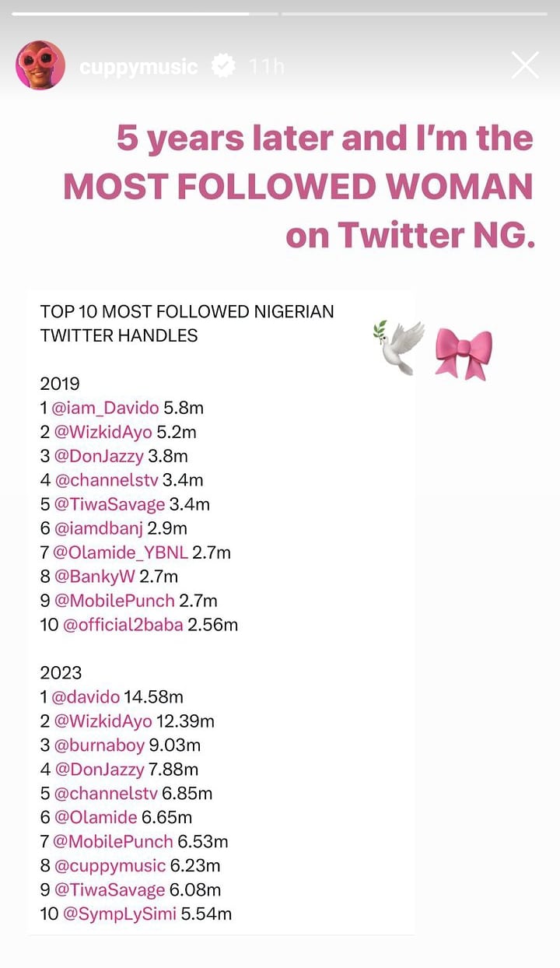The height and width of the screenshot is (968, 560).
Task: Open the 2019 @WizkidAyo handle
Action: pos(103,432)
